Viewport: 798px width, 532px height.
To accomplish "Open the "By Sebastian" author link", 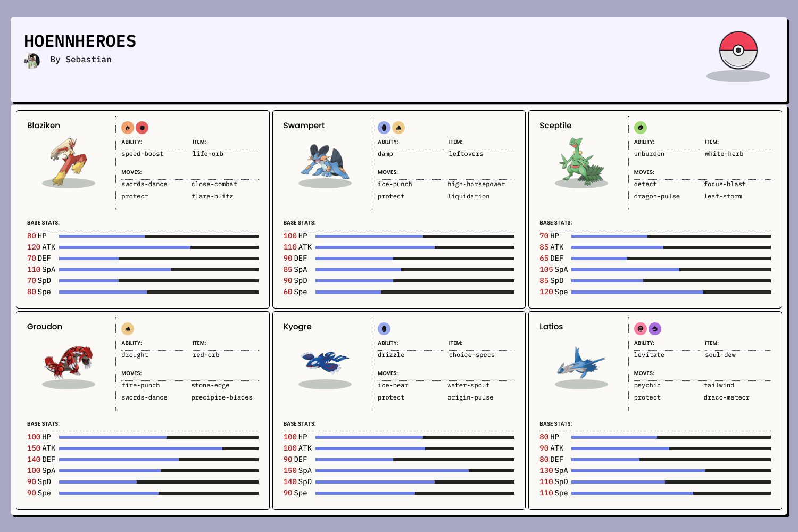I will coord(81,60).
